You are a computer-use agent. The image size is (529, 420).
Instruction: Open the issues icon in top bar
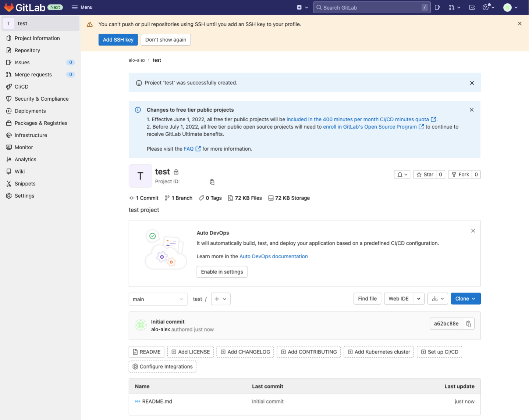(x=437, y=7)
